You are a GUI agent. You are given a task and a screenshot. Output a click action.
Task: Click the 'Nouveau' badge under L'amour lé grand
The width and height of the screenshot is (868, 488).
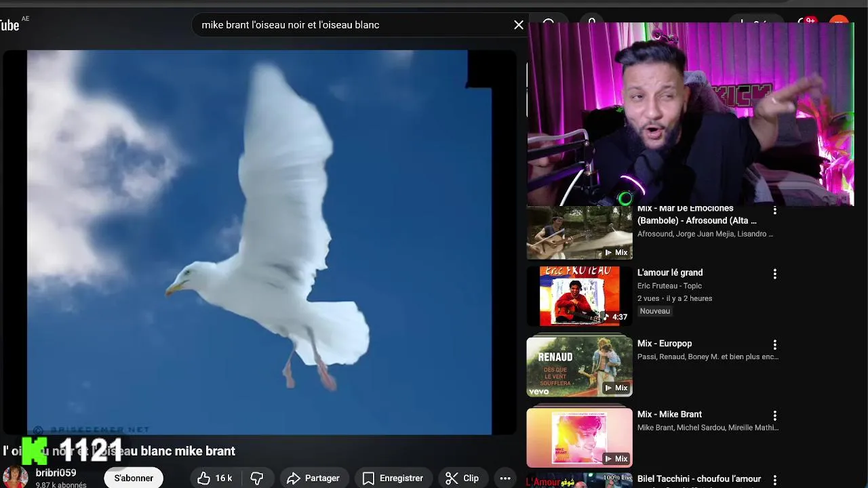pyautogui.click(x=655, y=311)
